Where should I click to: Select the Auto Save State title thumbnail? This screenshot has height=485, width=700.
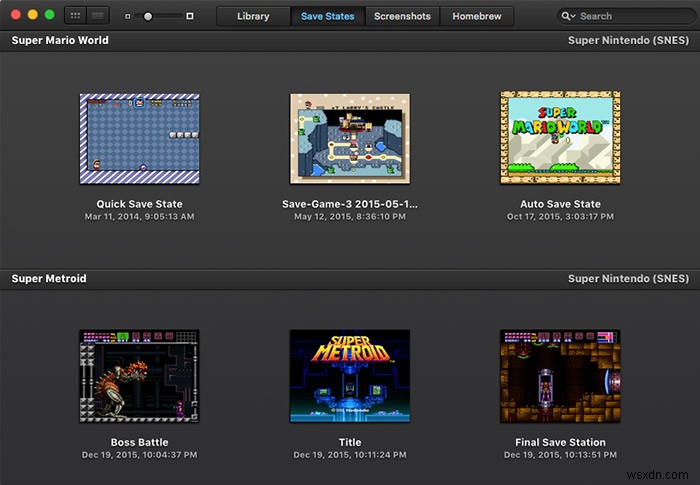(x=560, y=138)
